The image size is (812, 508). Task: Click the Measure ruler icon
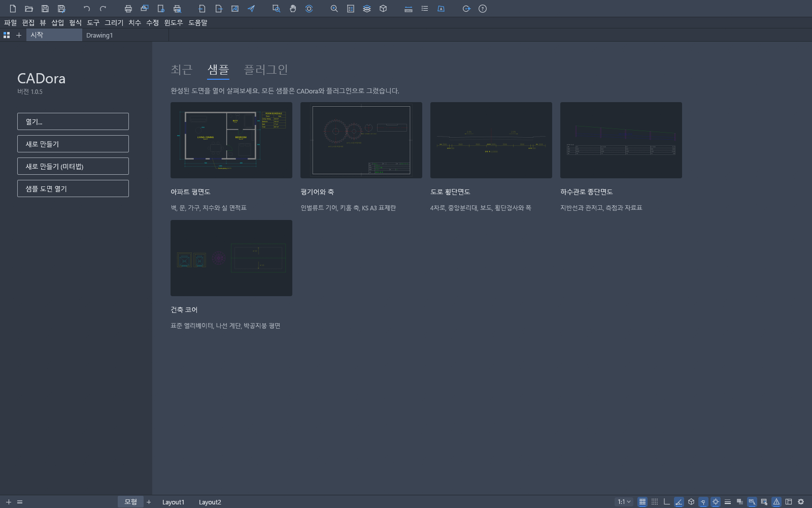click(x=409, y=9)
